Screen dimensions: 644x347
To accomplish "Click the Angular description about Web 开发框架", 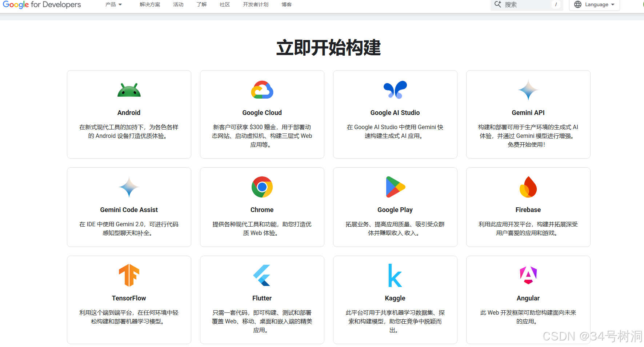I will point(528,317).
